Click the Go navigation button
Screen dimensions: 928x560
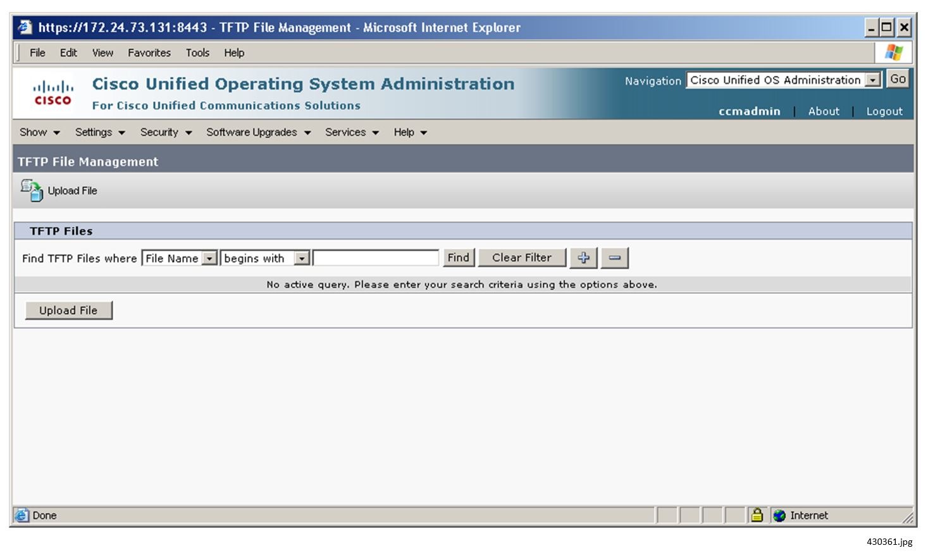(898, 79)
